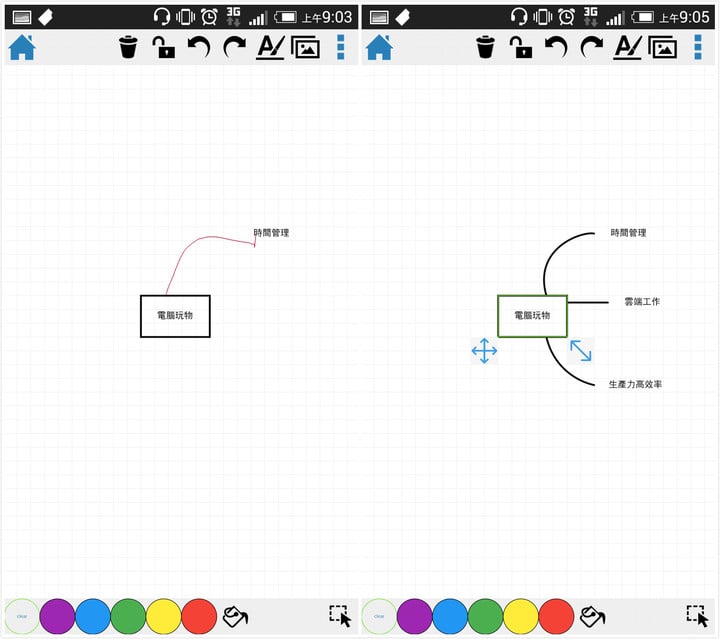Pick the purple color swatch in the left screen

coord(57,617)
